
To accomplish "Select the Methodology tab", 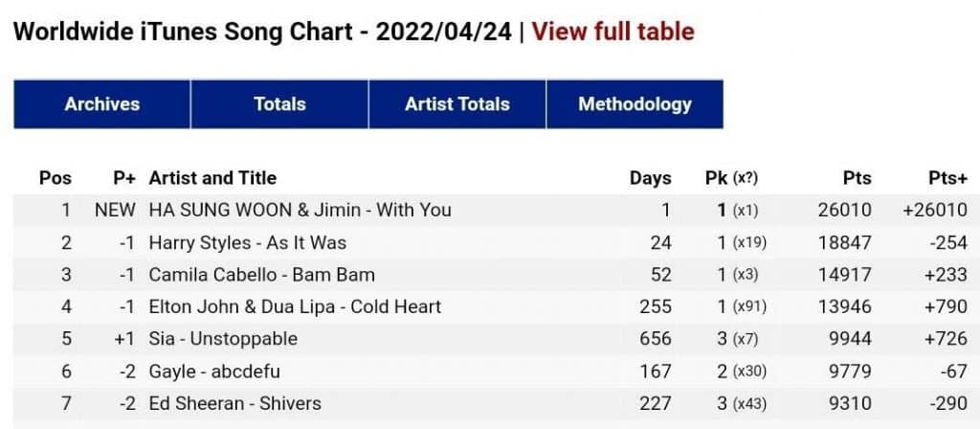I will (x=635, y=103).
